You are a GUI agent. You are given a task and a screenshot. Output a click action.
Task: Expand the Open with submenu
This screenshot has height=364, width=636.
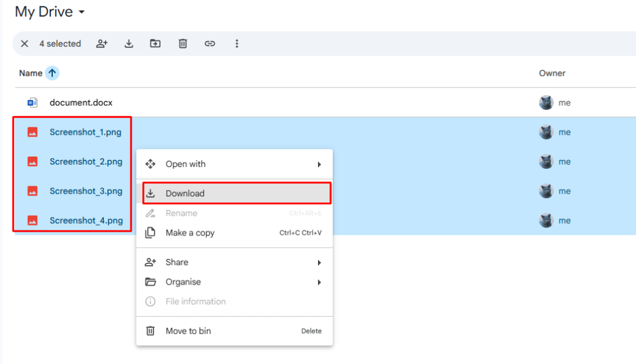point(186,163)
